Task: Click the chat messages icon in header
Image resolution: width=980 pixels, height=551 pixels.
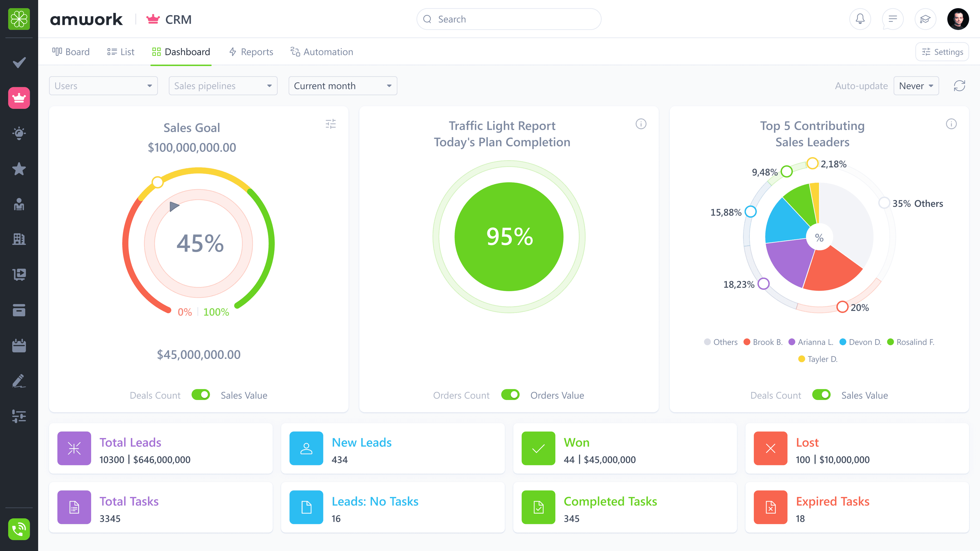Action: pyautogui.click(x=892, y=19)
